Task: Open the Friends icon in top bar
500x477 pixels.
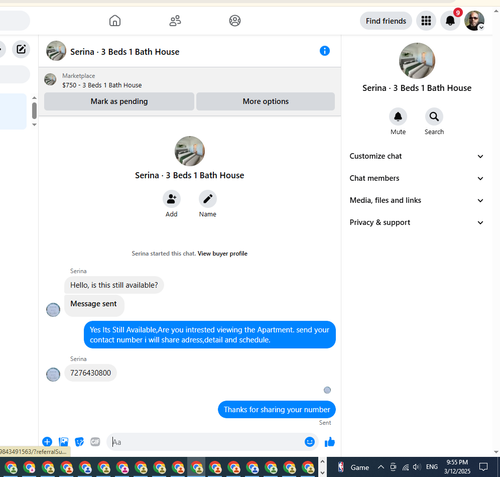Action: pyautogui.click(x=175, y=21)
